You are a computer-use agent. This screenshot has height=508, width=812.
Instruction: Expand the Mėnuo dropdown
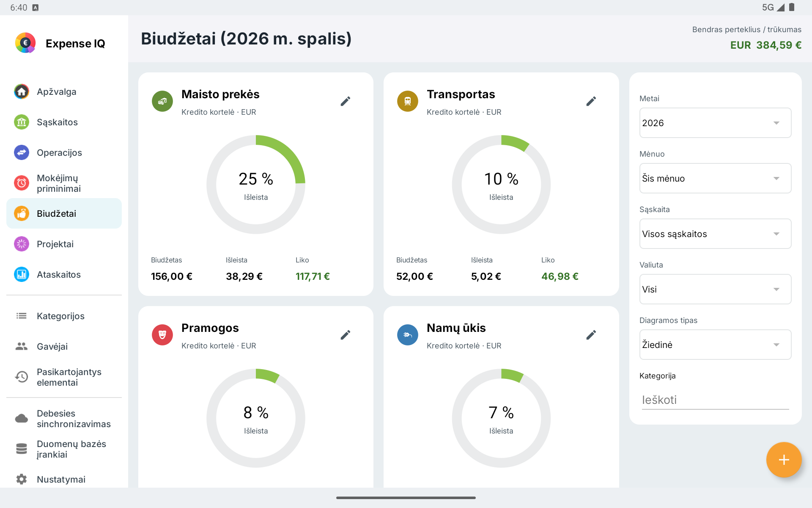(x=715, y=178)
